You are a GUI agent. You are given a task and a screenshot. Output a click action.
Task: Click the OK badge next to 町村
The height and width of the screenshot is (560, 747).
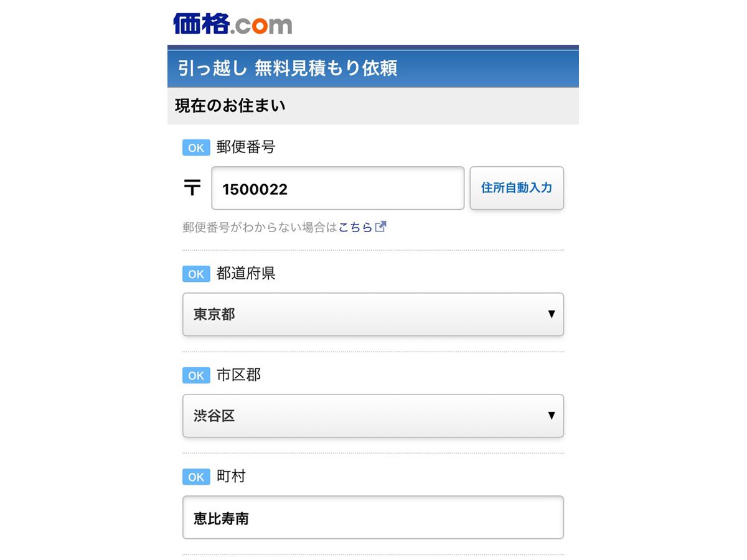tap(196, 477)
